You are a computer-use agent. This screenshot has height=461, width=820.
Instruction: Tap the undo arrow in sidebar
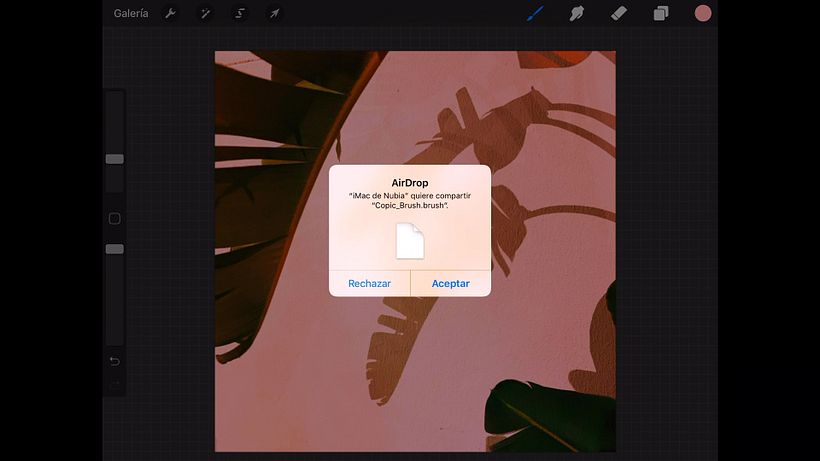coord(115,361)
